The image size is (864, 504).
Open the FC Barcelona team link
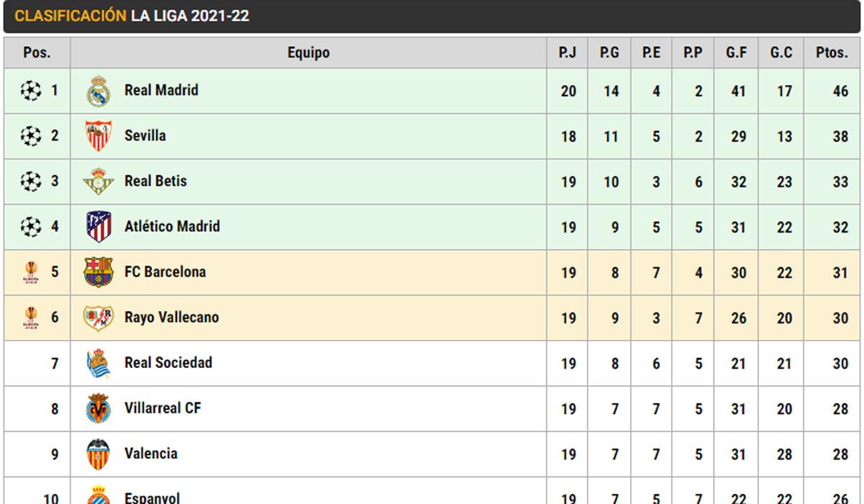pos(165,271)
